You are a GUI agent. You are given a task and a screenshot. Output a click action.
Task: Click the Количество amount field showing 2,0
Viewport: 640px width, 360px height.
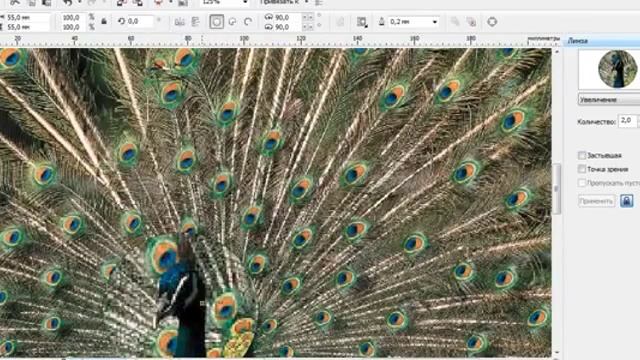click(x=627, y=121)
